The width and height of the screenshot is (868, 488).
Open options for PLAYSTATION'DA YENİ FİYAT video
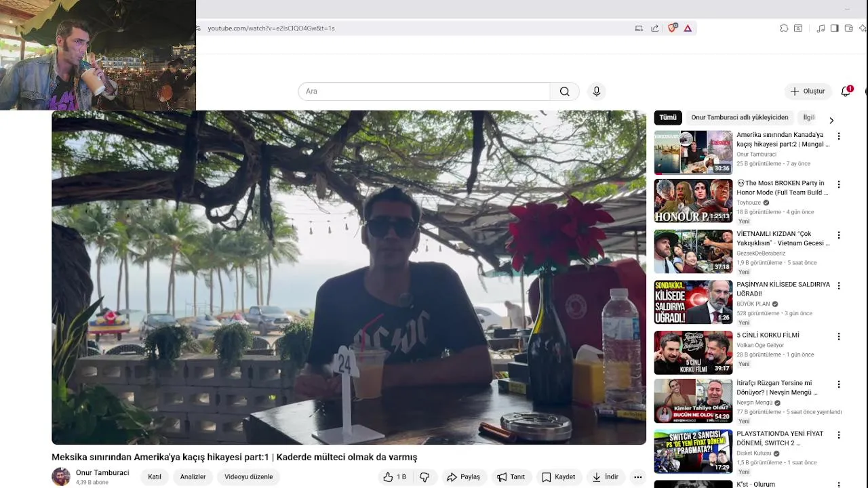point(839,435)
